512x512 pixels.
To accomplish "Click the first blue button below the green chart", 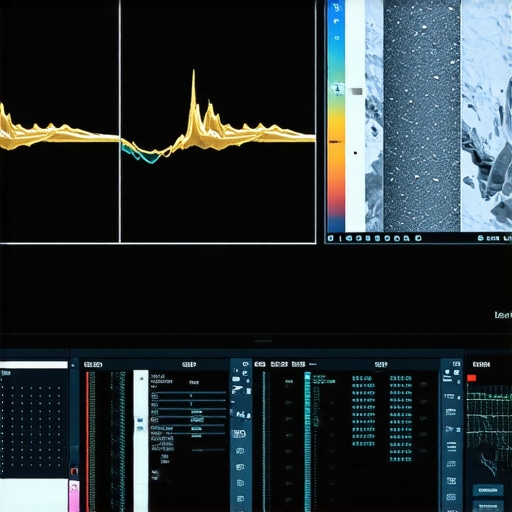I will 488,490.
